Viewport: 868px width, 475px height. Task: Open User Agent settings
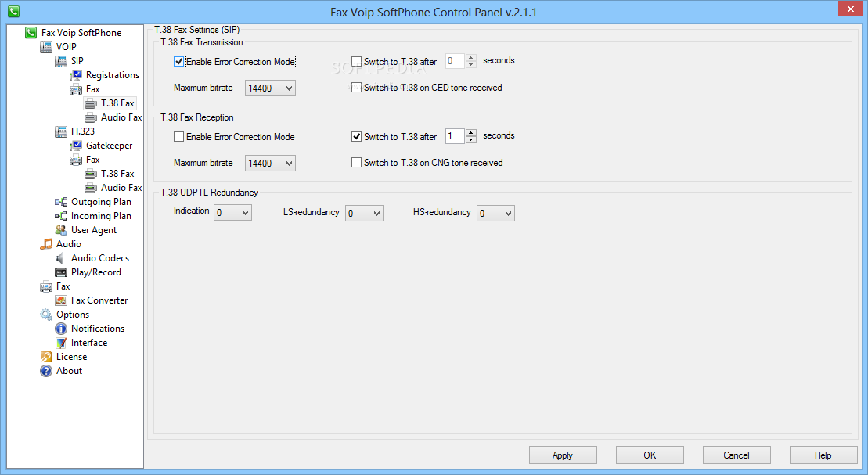(94, 230)
